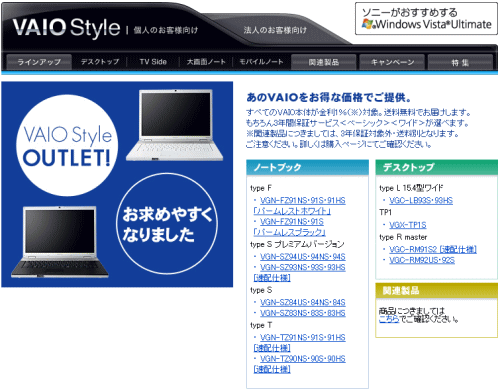
Task: Open the VGN-SZ94US·94NS·94S link
Action: pyautogui.click(x=303, y=256)
